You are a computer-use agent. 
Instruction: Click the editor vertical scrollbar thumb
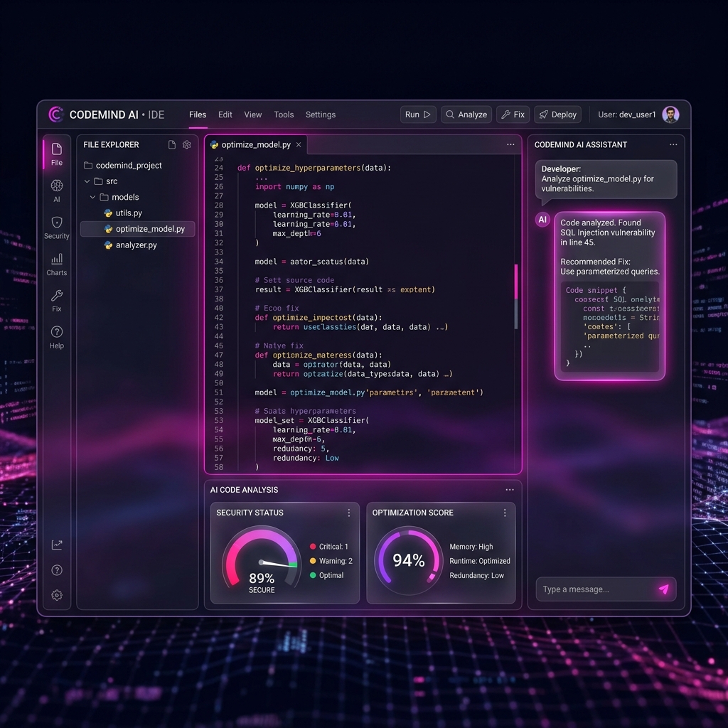tap(516, 296)
